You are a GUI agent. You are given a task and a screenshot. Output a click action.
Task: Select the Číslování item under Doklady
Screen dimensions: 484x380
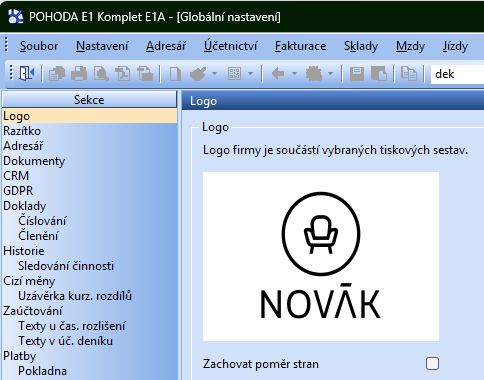[x=89, y=221]
